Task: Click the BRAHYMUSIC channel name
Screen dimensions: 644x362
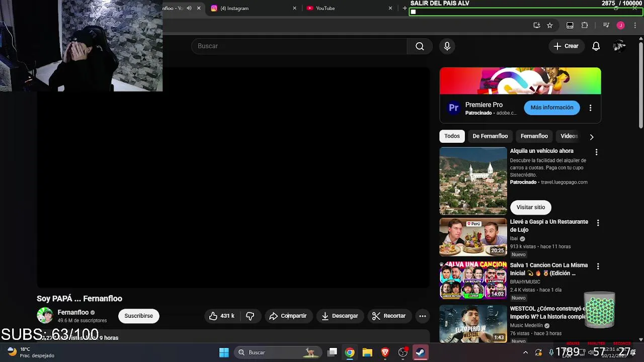Action: pos(525,282)
